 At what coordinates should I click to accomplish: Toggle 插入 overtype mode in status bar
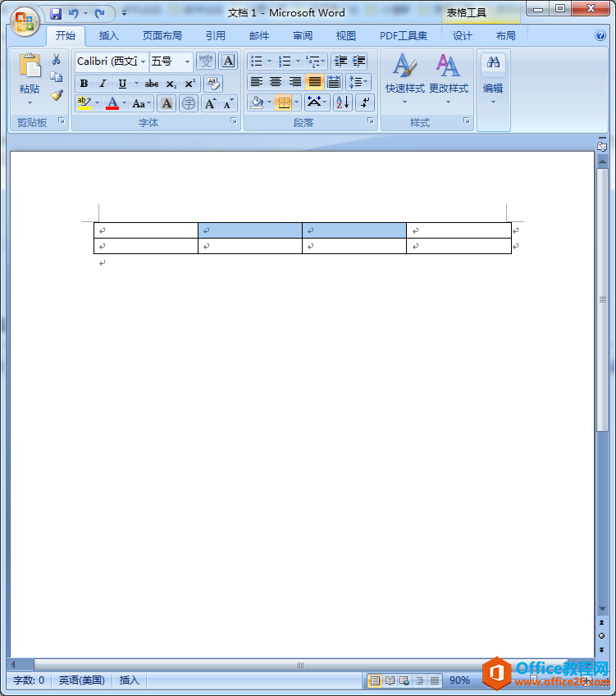click(130, 680)
